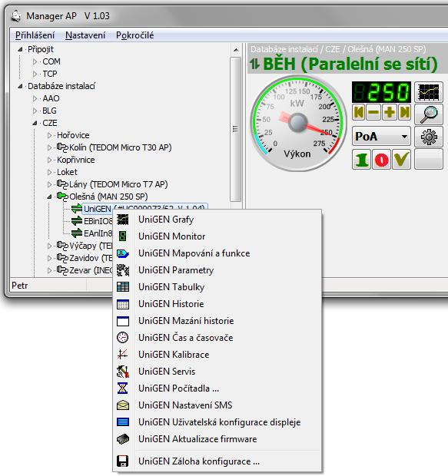448x476 pixels.
Task: Open the Pokročilé menu
Action: click(135, 35)
